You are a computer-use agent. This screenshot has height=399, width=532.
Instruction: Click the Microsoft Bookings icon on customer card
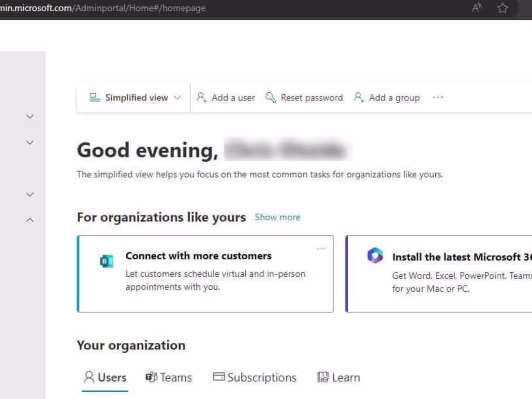(x=107, y=260)
